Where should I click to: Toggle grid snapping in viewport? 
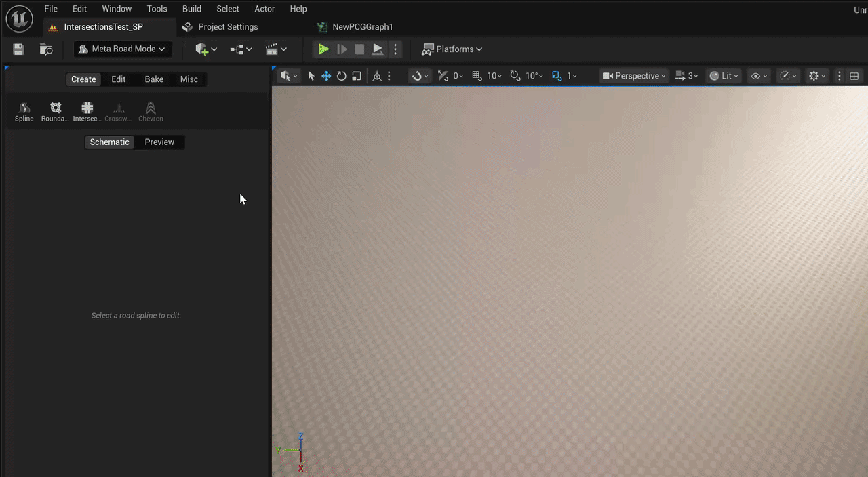477,76
